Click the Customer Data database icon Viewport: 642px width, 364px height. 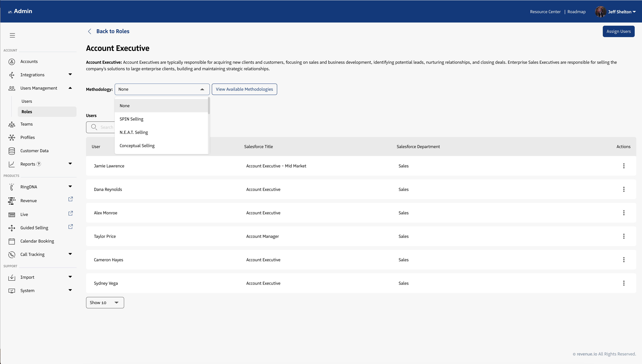coord(12,151)
